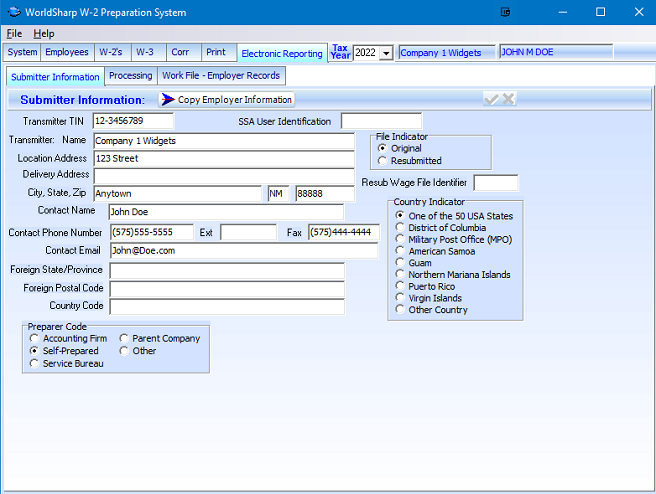Select Puerto Rico country indicator

click(400, 286)
